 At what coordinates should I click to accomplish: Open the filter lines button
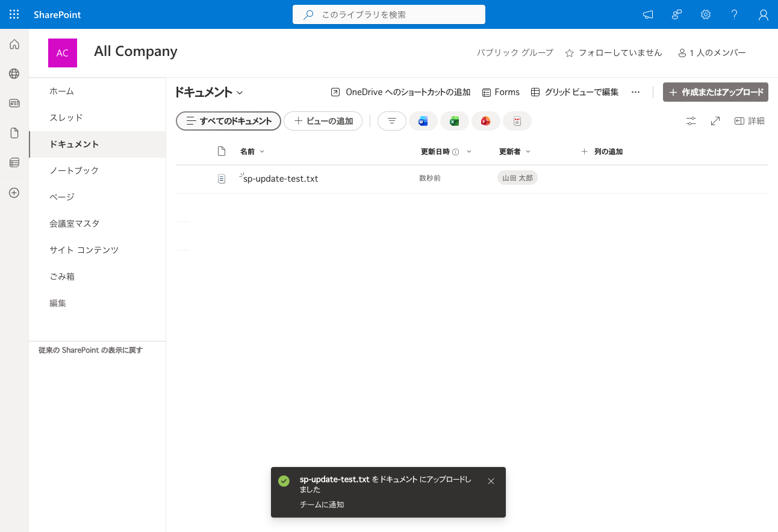pyautogui.click(x=392, y=121)
